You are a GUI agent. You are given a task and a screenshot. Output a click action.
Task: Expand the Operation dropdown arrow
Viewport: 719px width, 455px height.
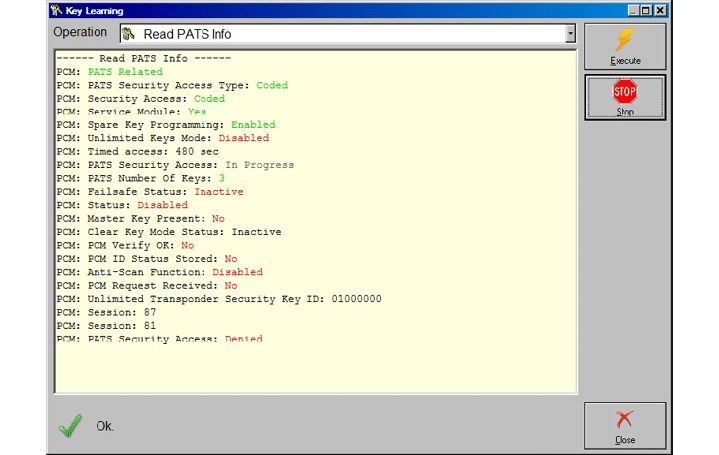point(570,34)
